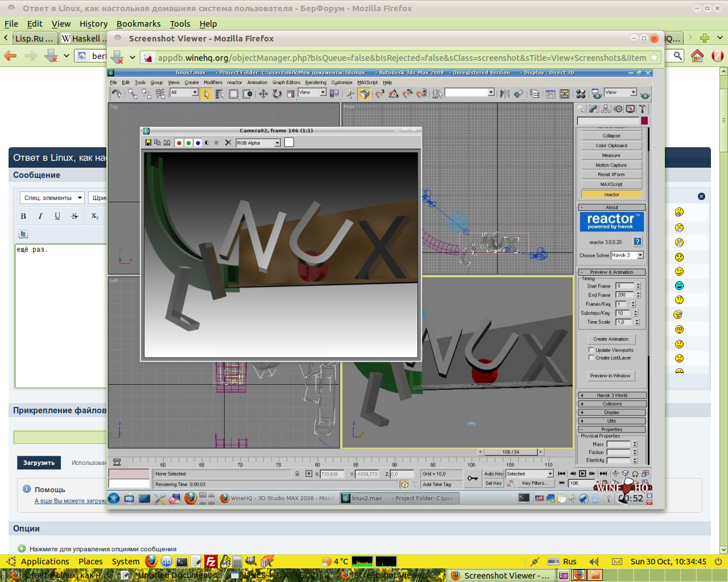The width and height of the screenshot is (728, 582).
Task: Save the rendered image with disk icon
Action: click(148, 143)
